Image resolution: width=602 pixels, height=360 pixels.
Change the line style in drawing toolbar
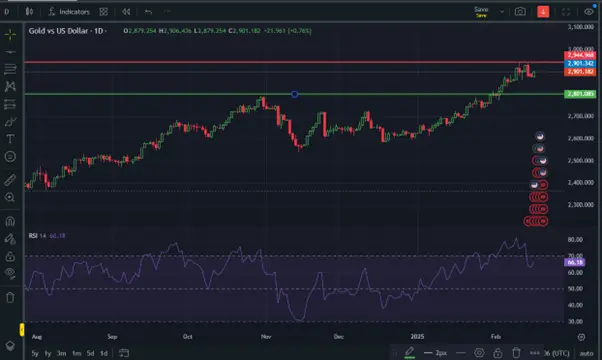coord(461,353)
